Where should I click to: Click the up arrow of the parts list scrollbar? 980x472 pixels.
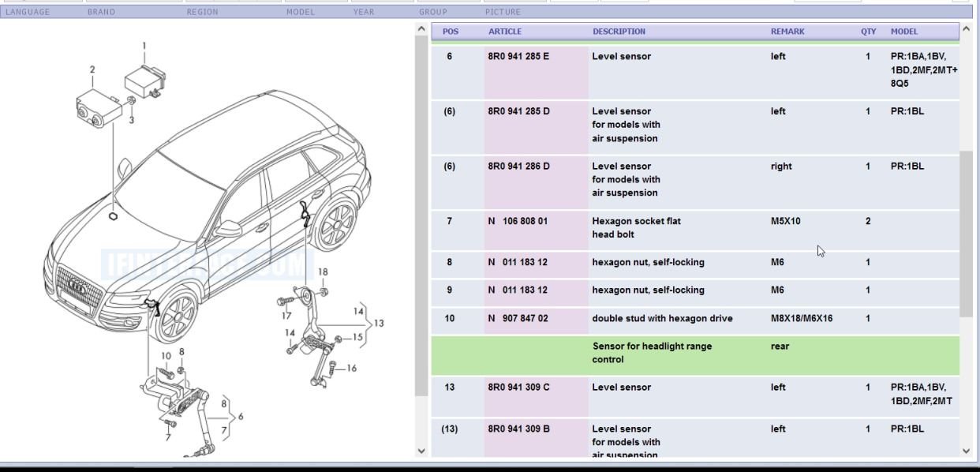(x=964, y=30)
